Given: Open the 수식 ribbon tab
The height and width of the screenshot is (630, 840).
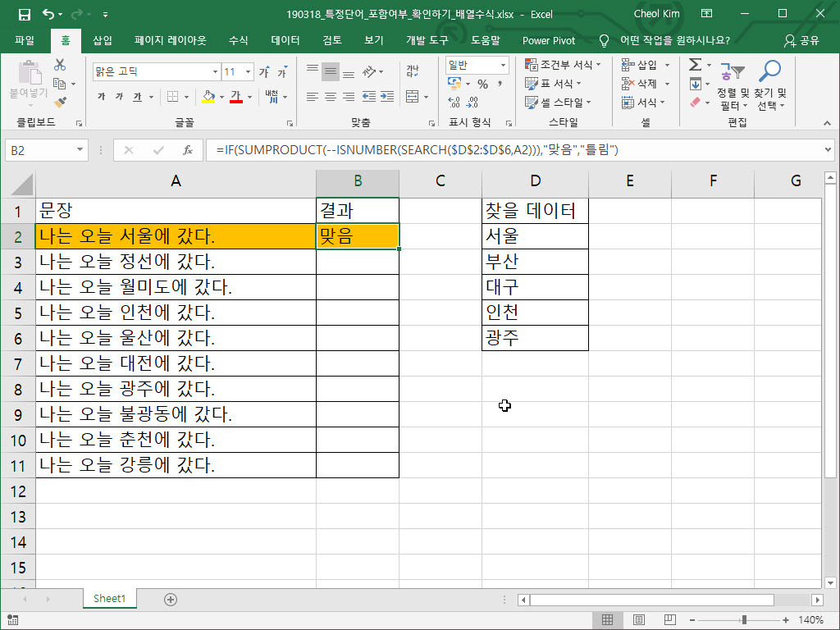Looking at the screenshot, I should (x=238, y=40).
